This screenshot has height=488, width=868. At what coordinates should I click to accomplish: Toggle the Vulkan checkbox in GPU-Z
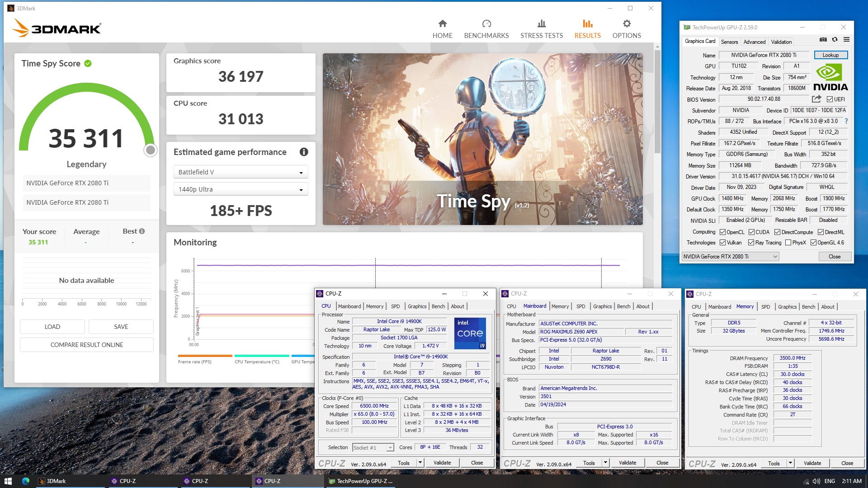point(723,243)
